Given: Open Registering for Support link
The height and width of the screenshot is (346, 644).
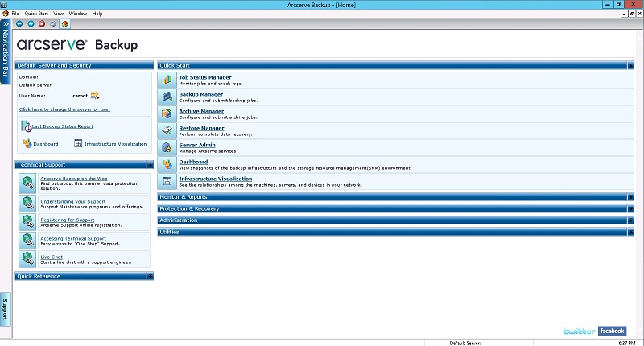Looking at the screenshot, I should coord(68,220).
